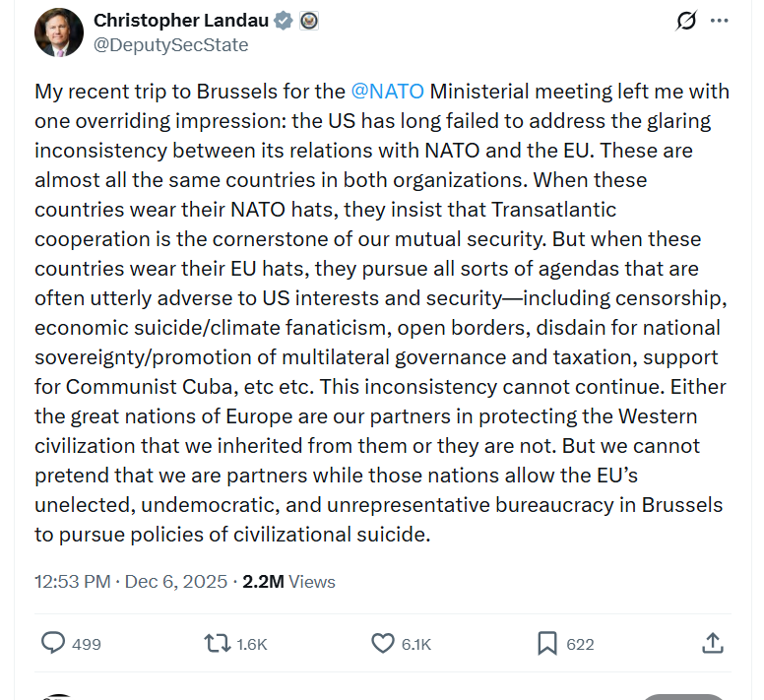Click the 499 replies count
The width and height of the screenshot is (764, 700).
click(87, 644)
